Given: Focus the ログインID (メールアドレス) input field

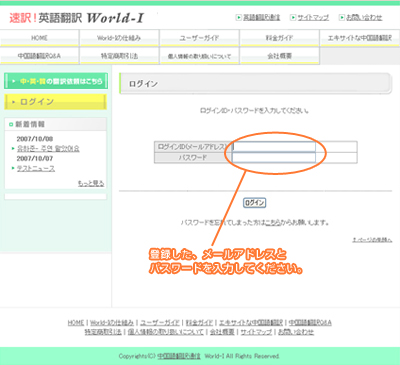Looking at the screenshot, I should 274,146.
